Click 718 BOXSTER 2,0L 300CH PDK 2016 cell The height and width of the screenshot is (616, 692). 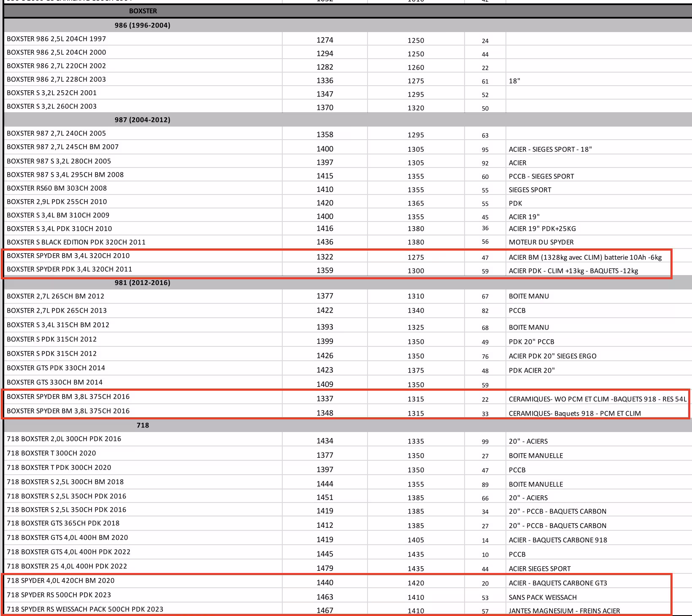coord(143,439)
